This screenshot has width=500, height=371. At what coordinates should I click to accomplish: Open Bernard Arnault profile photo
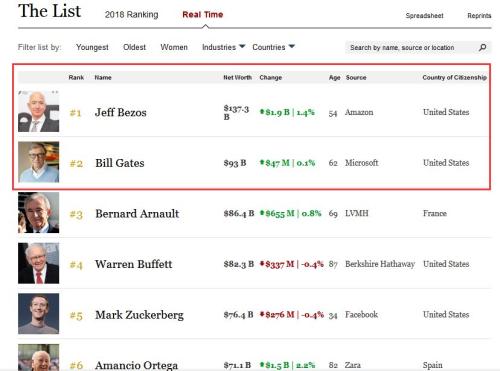tap(39, 213)
